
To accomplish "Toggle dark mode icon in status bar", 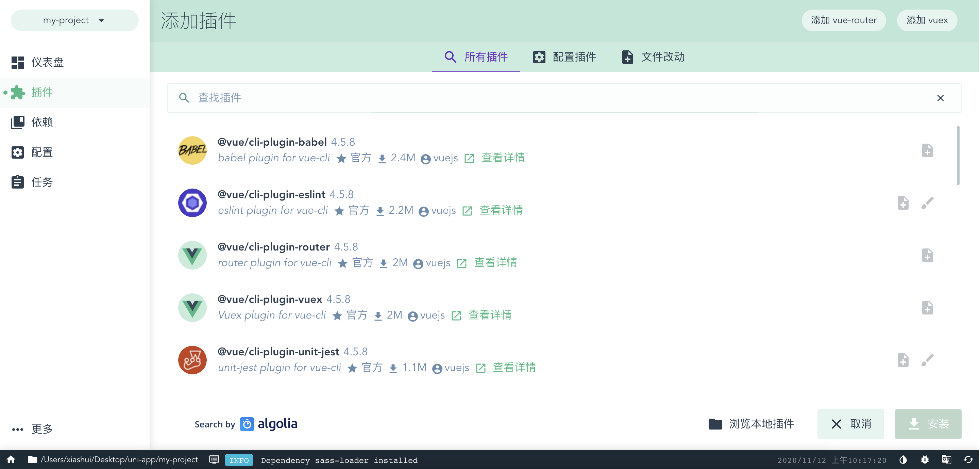I will click(x=903, y=459).
